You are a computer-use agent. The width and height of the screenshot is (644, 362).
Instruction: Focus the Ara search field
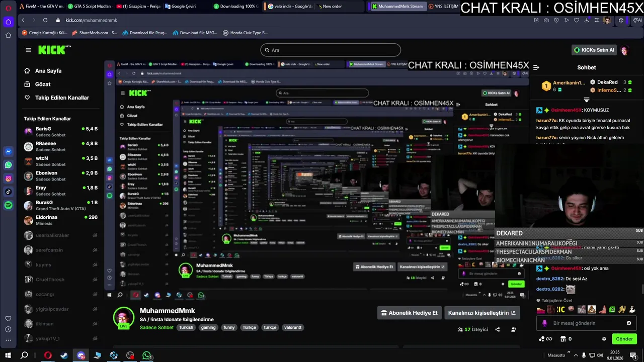click(x=331, y=50)
